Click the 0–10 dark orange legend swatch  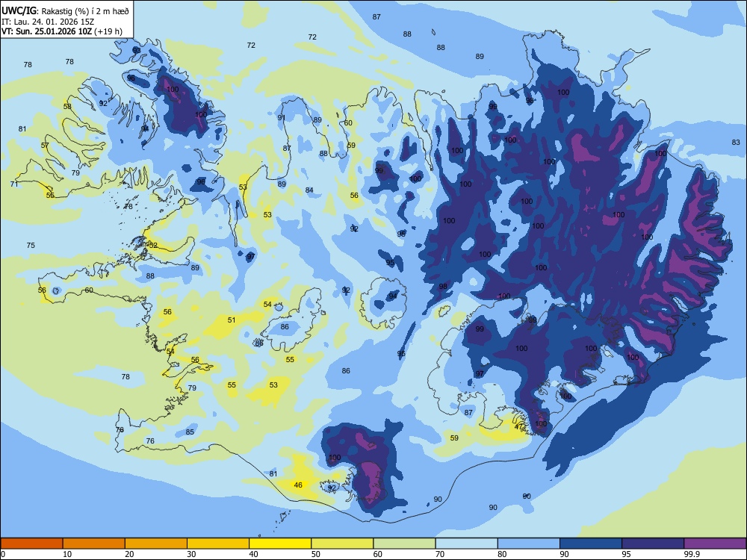(31, 544)
